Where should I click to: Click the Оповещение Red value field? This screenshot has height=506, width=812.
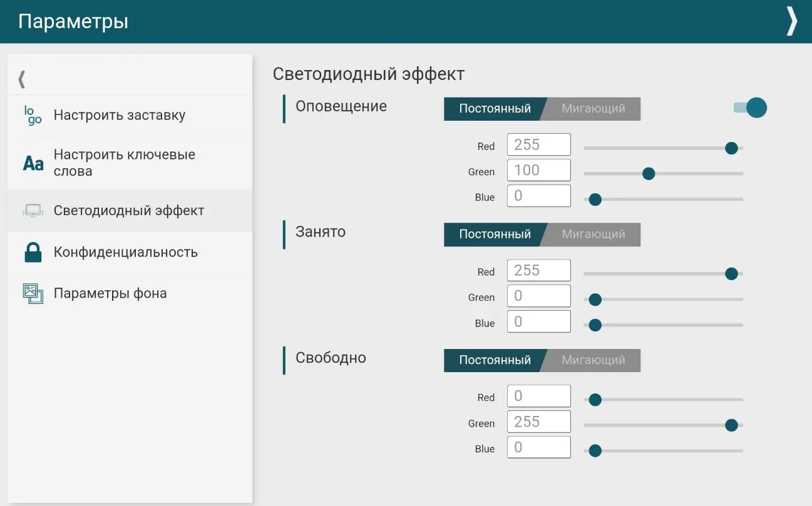pos(538,144)
